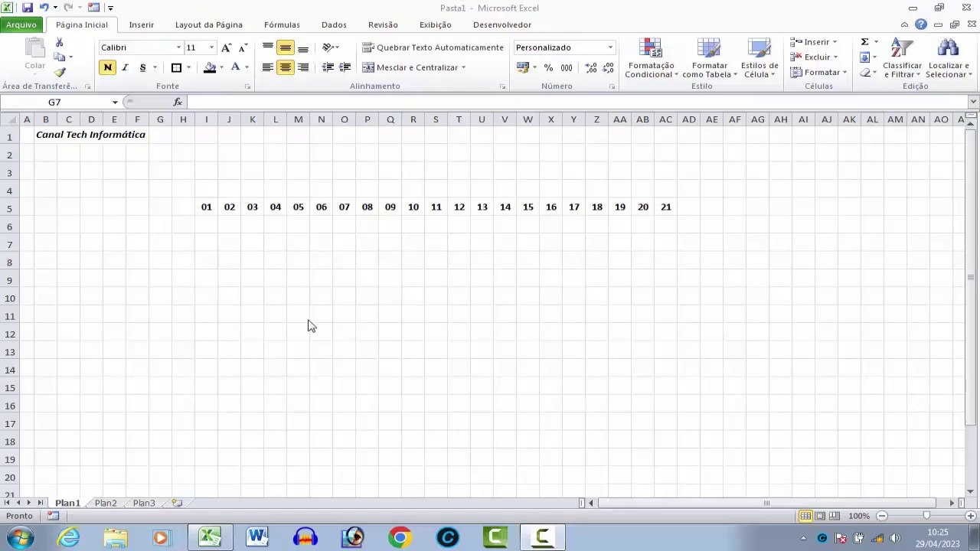Click the AutoSum sigma icon

(864, 42)
